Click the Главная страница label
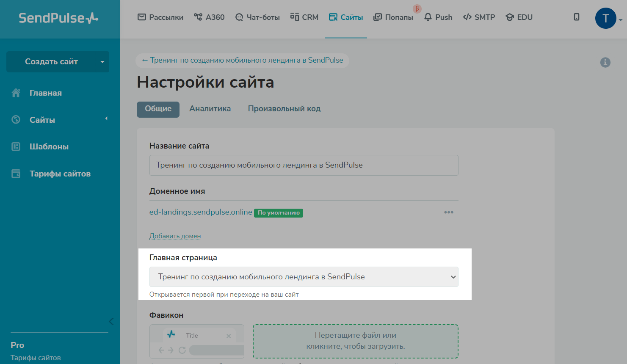627x364 pixels. click(x=183, y=258)
